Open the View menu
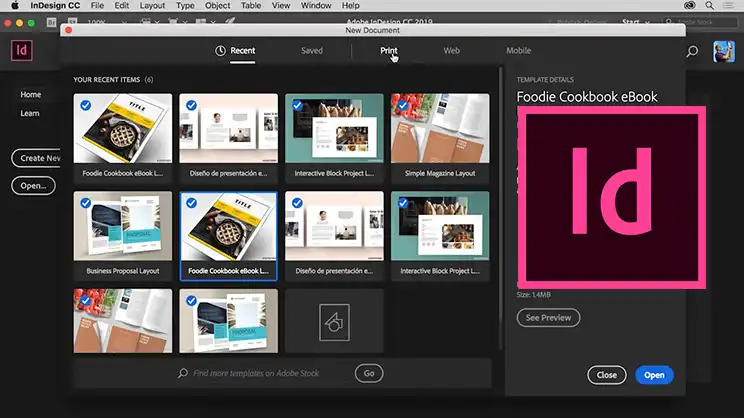The height and width of the screenshot is (418, 744). 281,6
